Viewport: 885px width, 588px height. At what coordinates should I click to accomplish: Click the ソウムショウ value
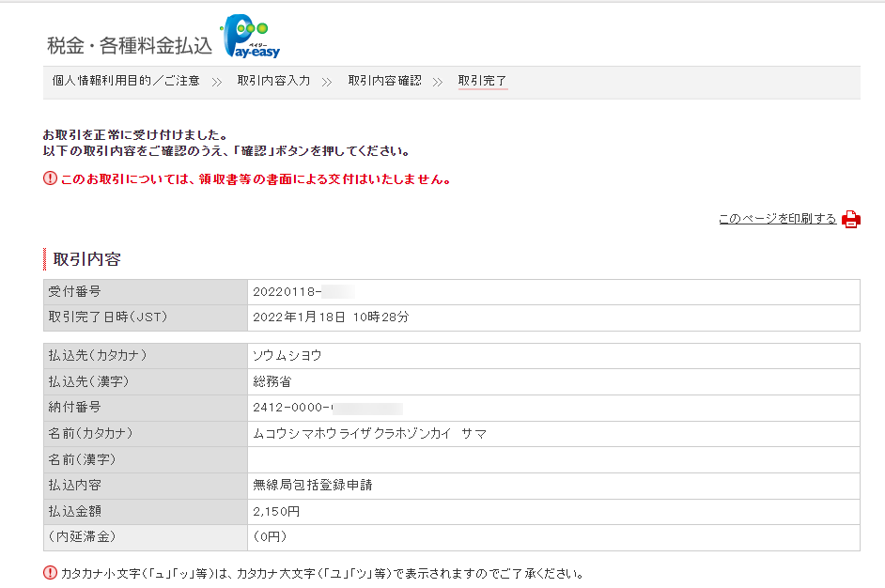(x=287, y=355)
